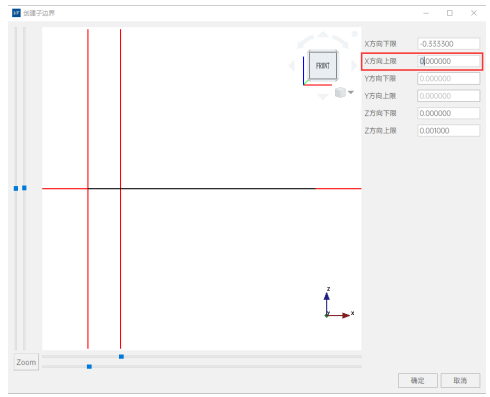Click the X方向下限 label
The width and height of the screenshot is (490, 397).
point(380,44)
